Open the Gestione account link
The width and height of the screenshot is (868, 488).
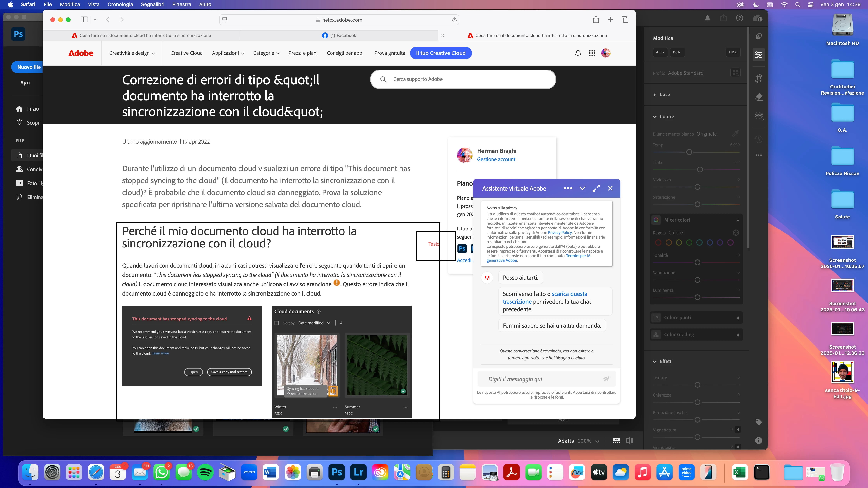point(496,159)
